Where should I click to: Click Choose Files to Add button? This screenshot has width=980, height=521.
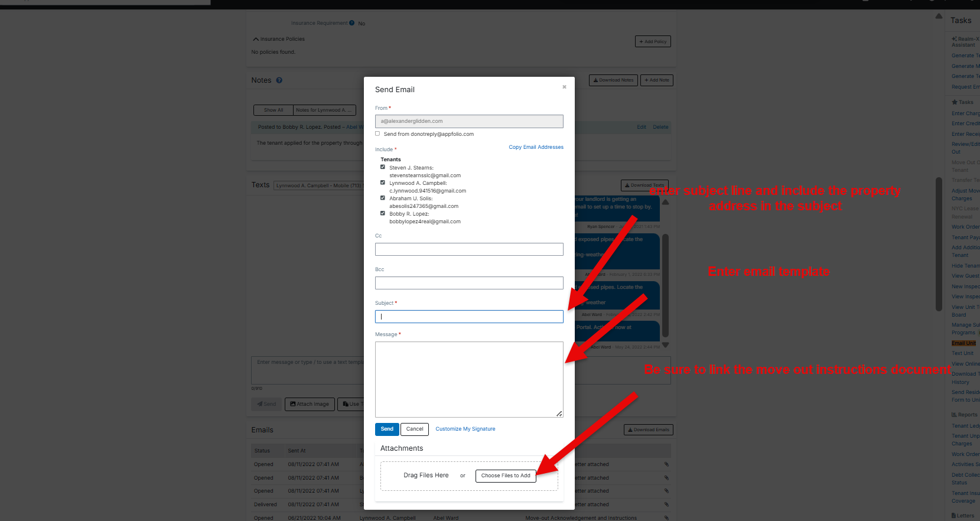point(506,476)
